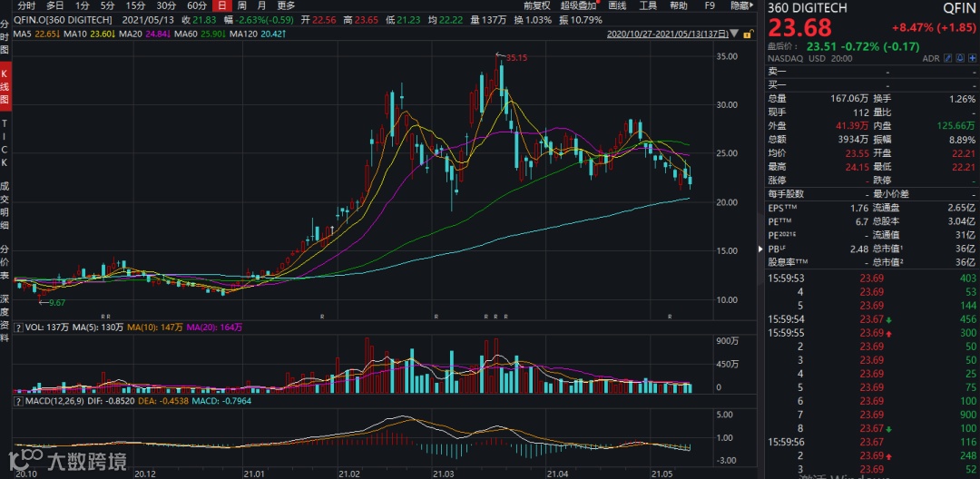980x479 pixels.
Task: Click the last price 23.68
Action: pos(800,28)
